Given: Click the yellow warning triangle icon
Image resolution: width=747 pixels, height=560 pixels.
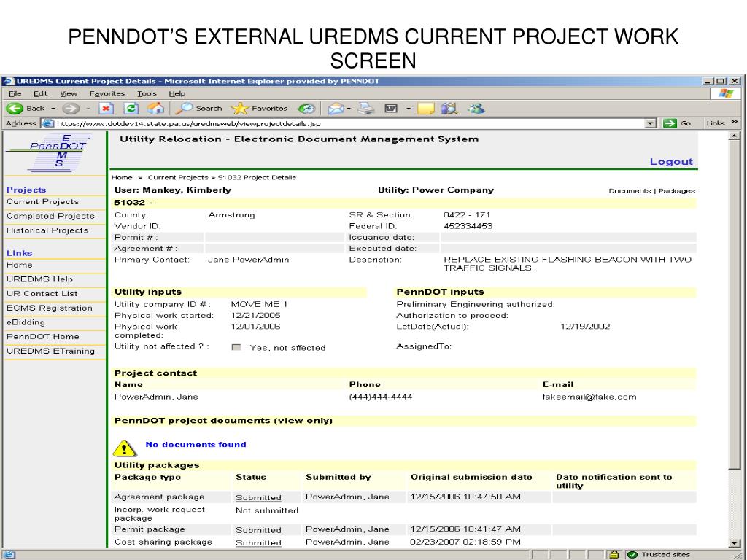Looking at the screenshot, I should [x=125, y=448].
